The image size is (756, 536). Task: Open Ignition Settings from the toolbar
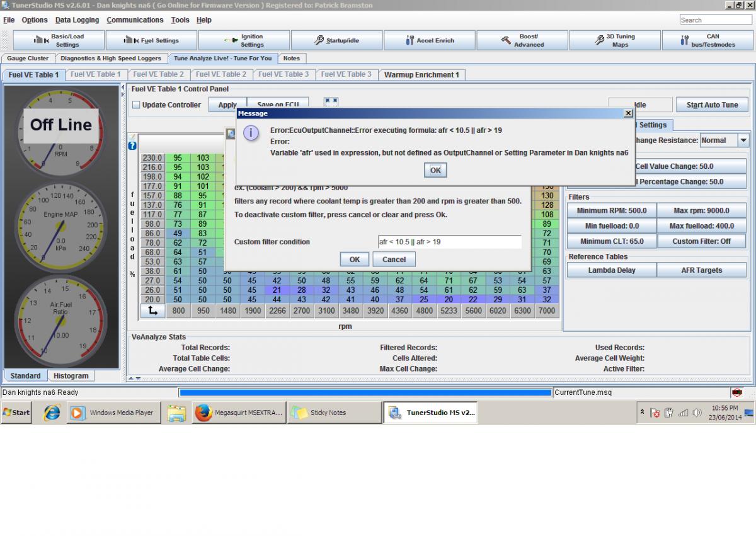coord(244,40)
